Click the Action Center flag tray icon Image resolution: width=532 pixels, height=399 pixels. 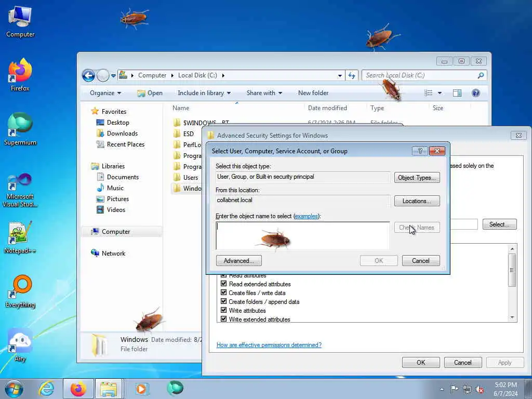click(454, 389)
